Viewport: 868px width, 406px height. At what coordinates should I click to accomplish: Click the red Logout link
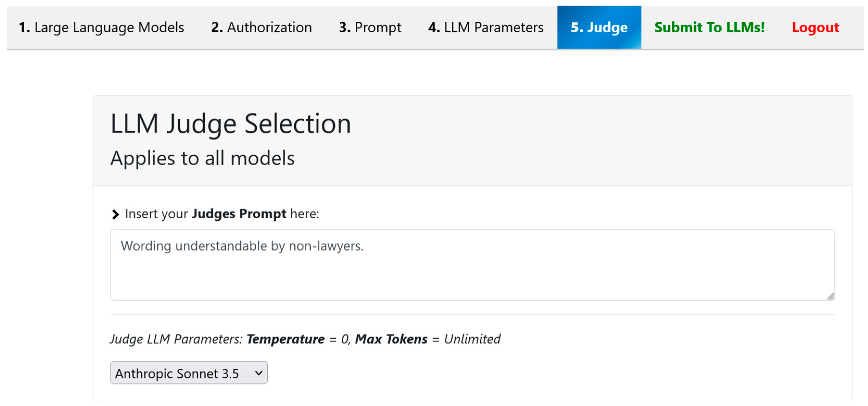pyautogui.click(x=815, y=27)
